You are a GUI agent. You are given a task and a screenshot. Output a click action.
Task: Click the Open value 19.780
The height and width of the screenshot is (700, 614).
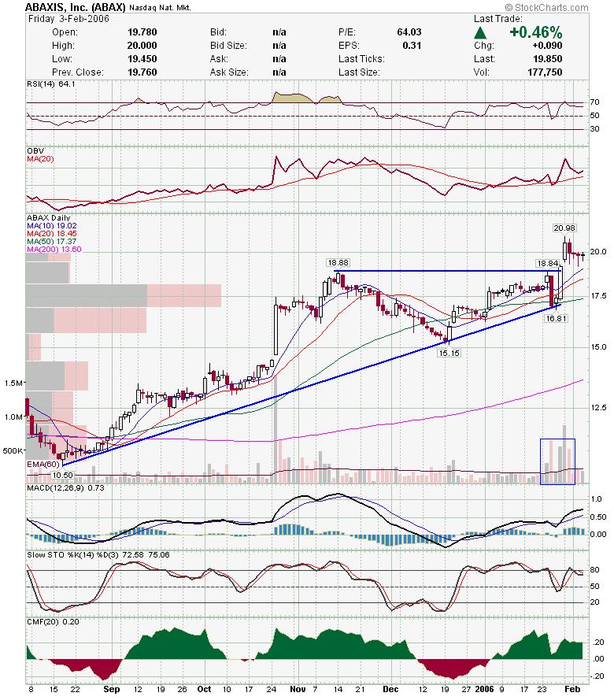click(x=142, y=32)
